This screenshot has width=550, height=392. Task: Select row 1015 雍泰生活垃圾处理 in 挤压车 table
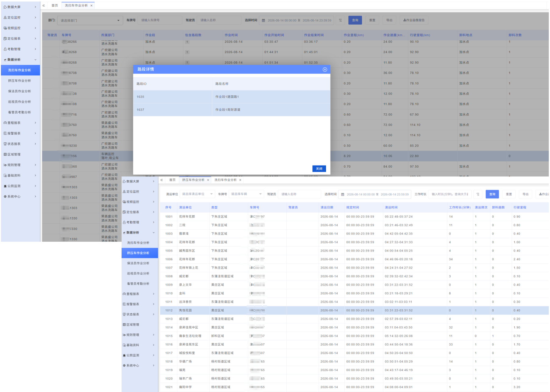point(354,336)
